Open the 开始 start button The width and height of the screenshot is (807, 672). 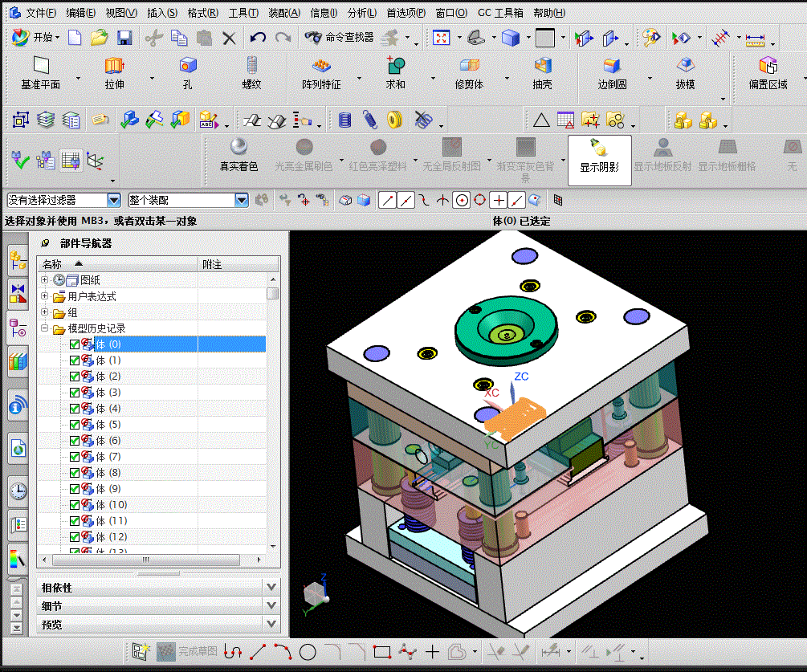point(35,38)
